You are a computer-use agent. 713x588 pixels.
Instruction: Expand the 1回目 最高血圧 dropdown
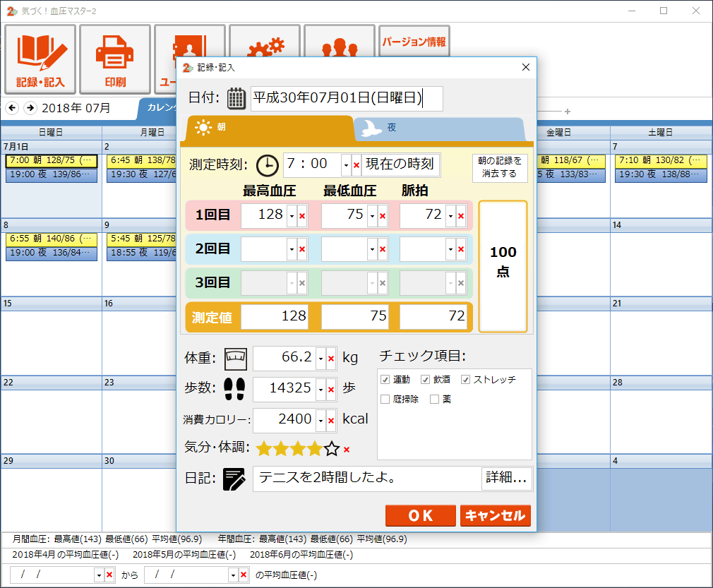[292, 216]
